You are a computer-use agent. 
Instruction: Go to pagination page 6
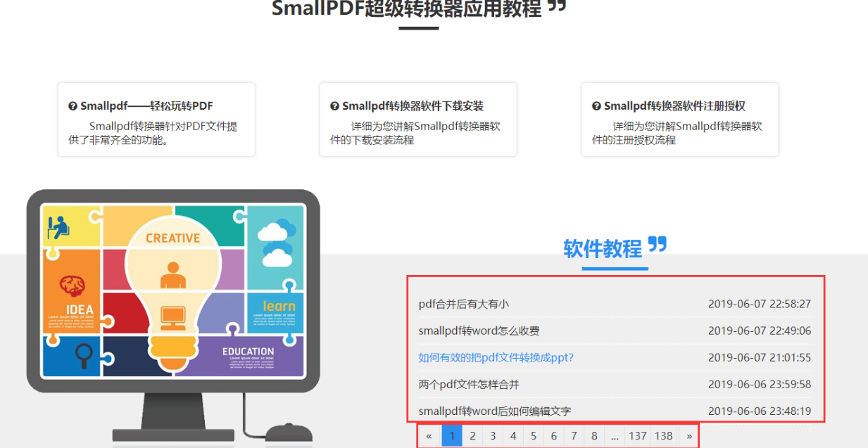pos(554,436)
